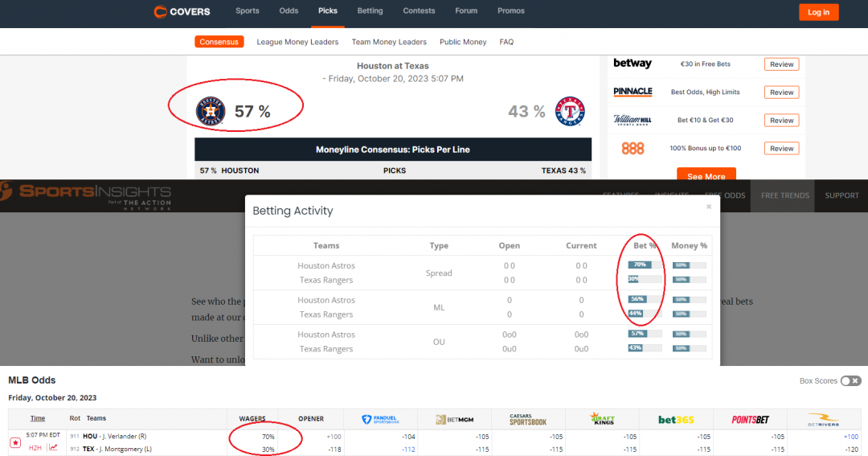This screenshot has height=456, width=868.
Task: Click the BetRivers column logo
Action: [823, 420]
